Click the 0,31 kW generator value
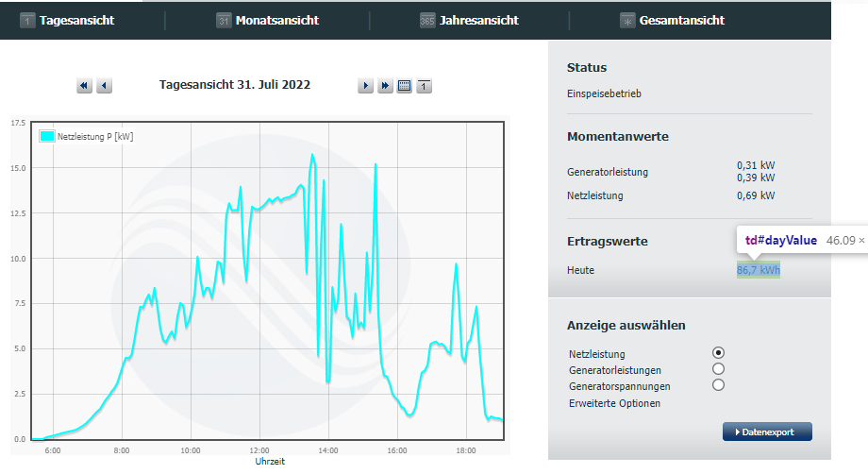868x474 pixels. [756, 165]
